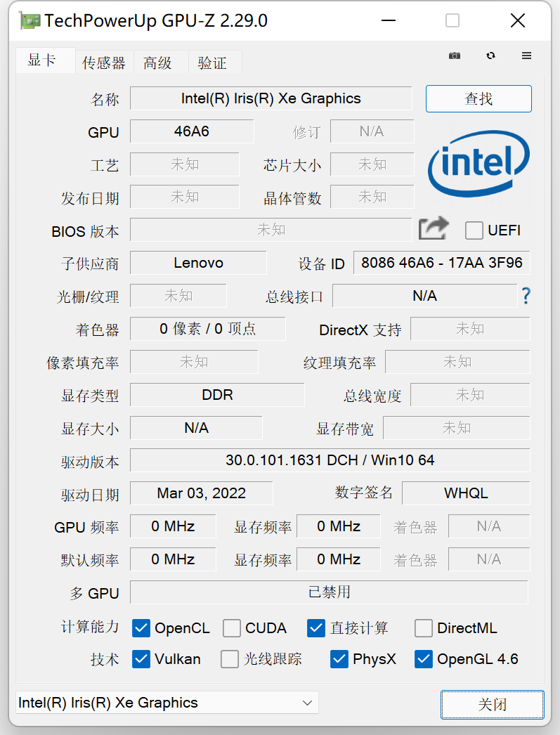Viewport: 560px width, 735px height.
Task: Click the 数字签名 field showing WHQL
Action: click(x=466, y=493)
